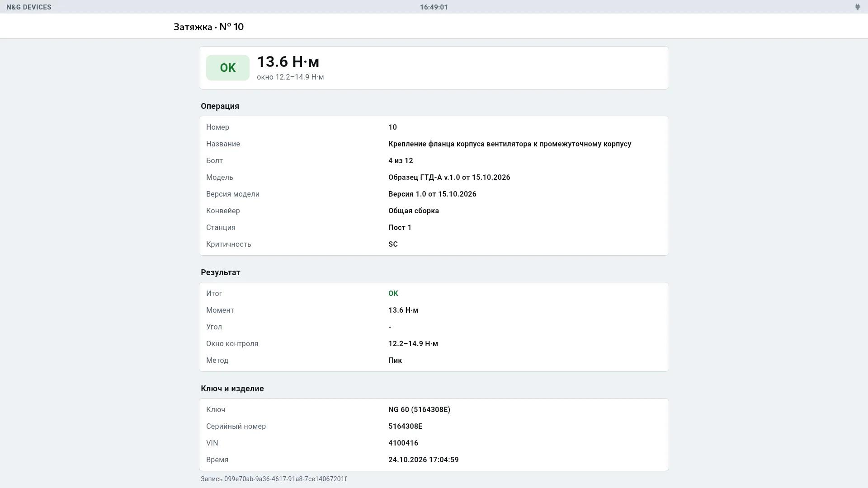
Task: Click the 'Критичность' row label
Action: point(229,244)
